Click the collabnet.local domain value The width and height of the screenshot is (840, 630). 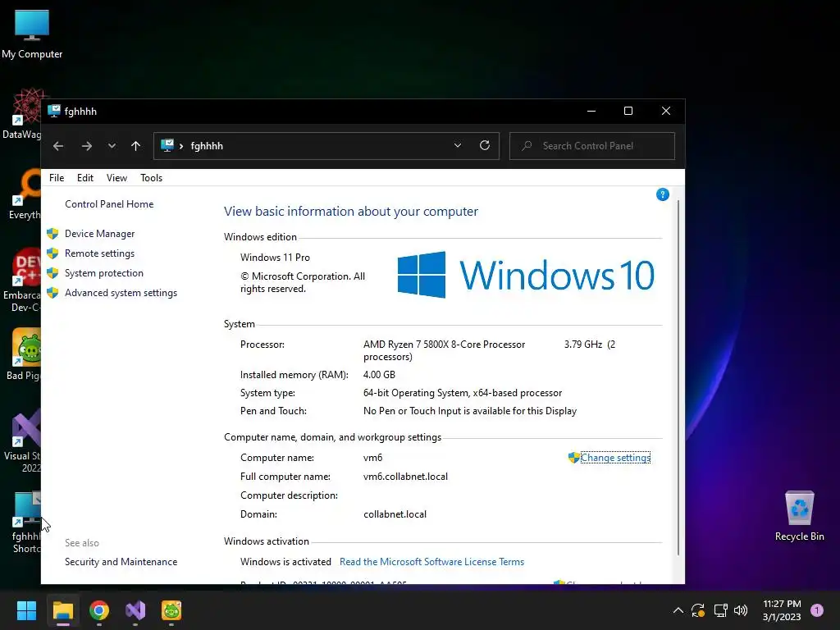395,514
